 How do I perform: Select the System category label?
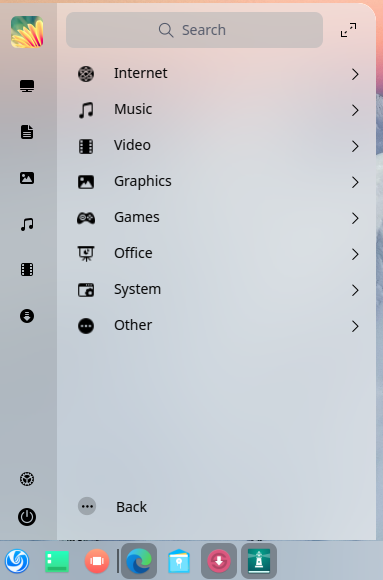(138, 289)
